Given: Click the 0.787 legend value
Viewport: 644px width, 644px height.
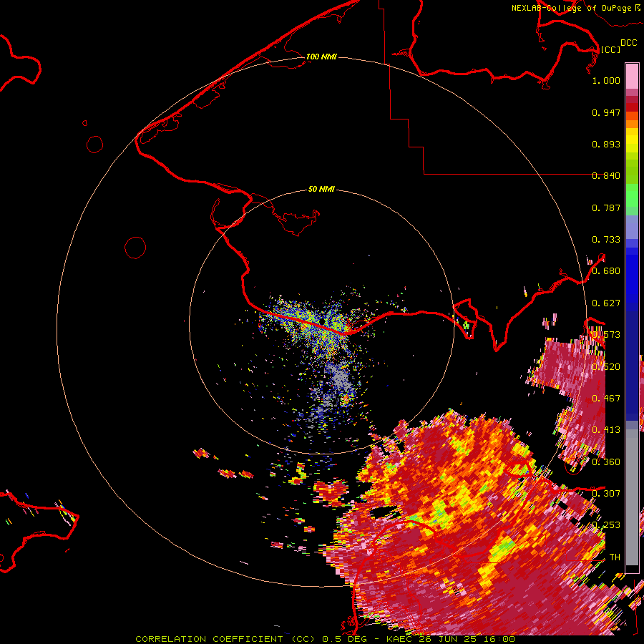Looking at the screenshot, I should coord(606,208).
